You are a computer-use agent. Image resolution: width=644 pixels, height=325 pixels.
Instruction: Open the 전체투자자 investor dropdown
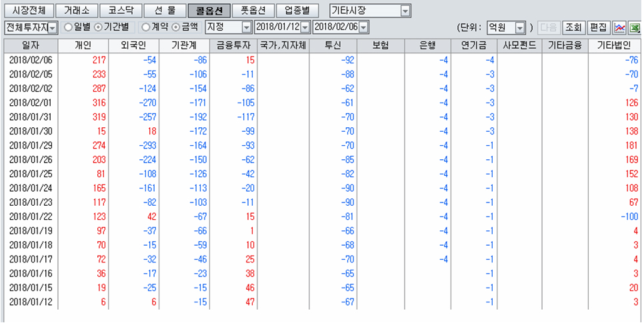[x=52, y=27]
